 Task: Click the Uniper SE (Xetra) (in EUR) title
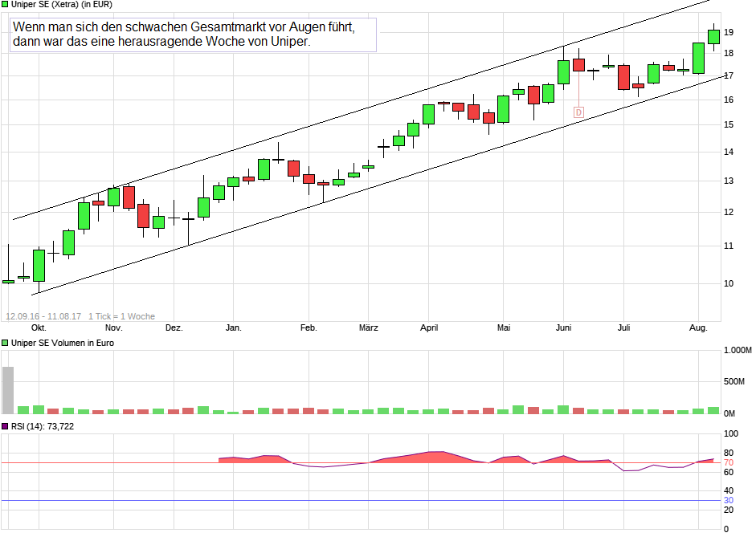(62, 4)
